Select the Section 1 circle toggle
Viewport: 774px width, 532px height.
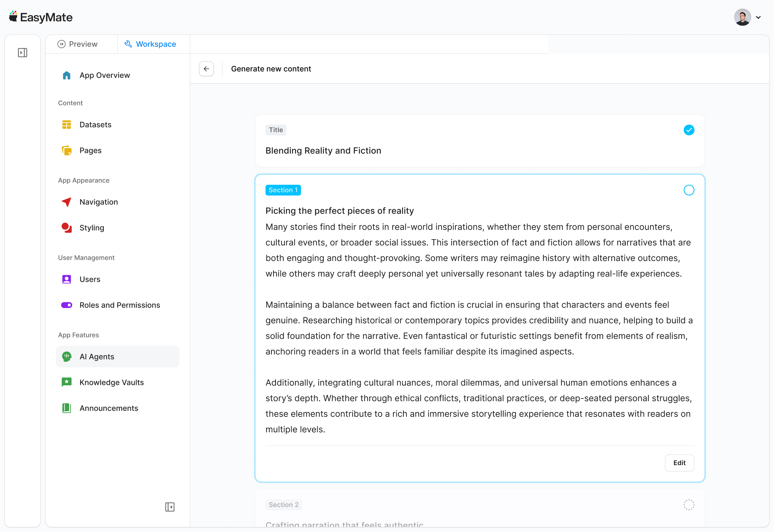coord(689,190)
